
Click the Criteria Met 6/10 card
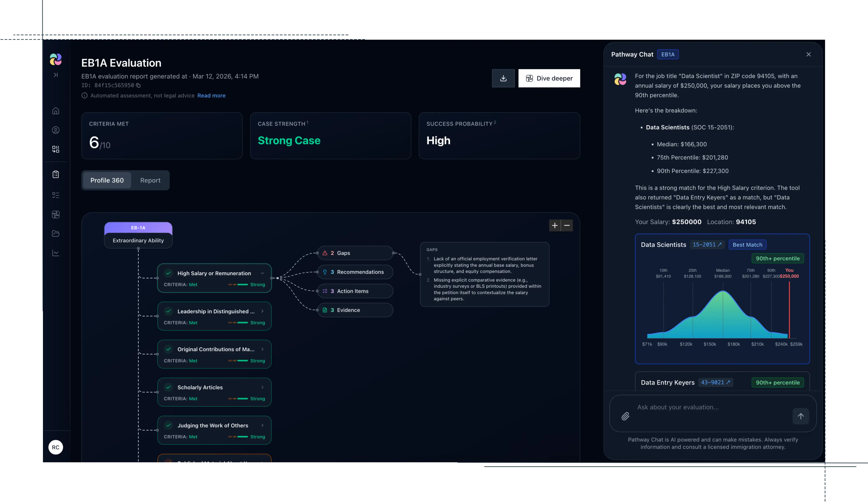[162, 135]
